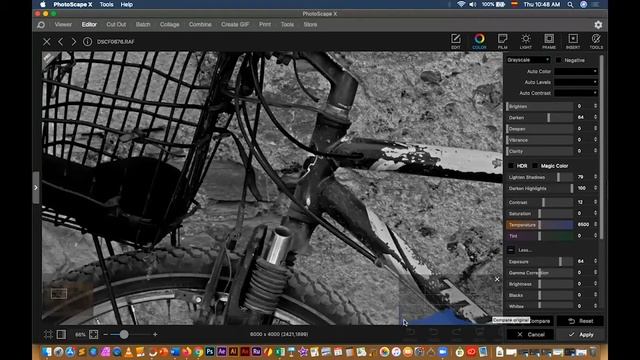Viewport: 640px width, 360px height.
Task: Click the fit-to-screen icon beside zoom percentage
Action: pyautogui.click(x=93, y=334)
